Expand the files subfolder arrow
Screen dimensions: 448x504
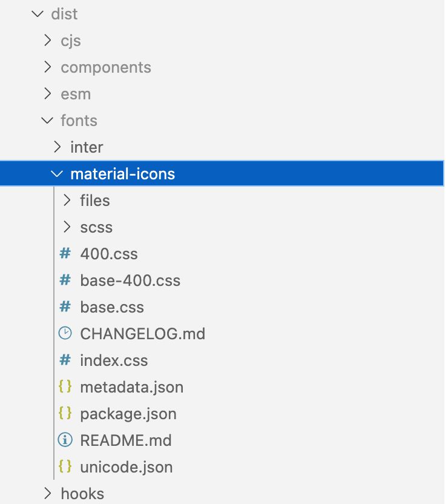(67, 201)
